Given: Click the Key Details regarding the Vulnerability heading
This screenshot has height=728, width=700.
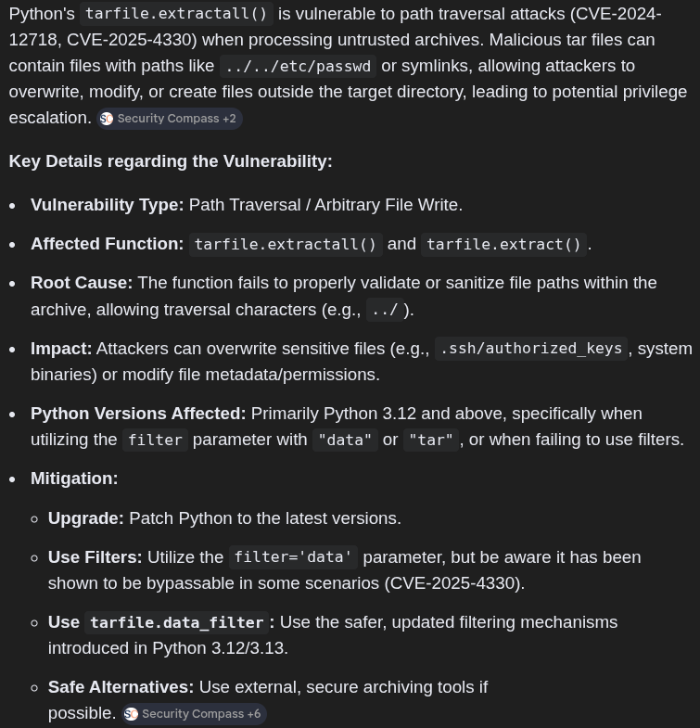Looking at the screenshot, I should click(x=171, y=161).
